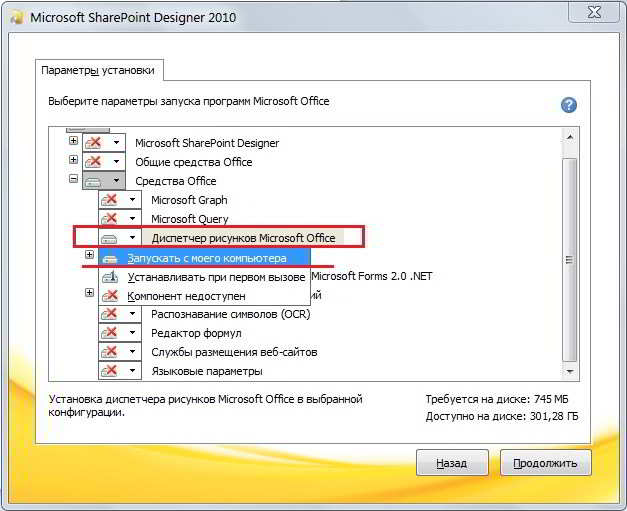Select the Языковые параметры tree label

(x=207, y=371)
